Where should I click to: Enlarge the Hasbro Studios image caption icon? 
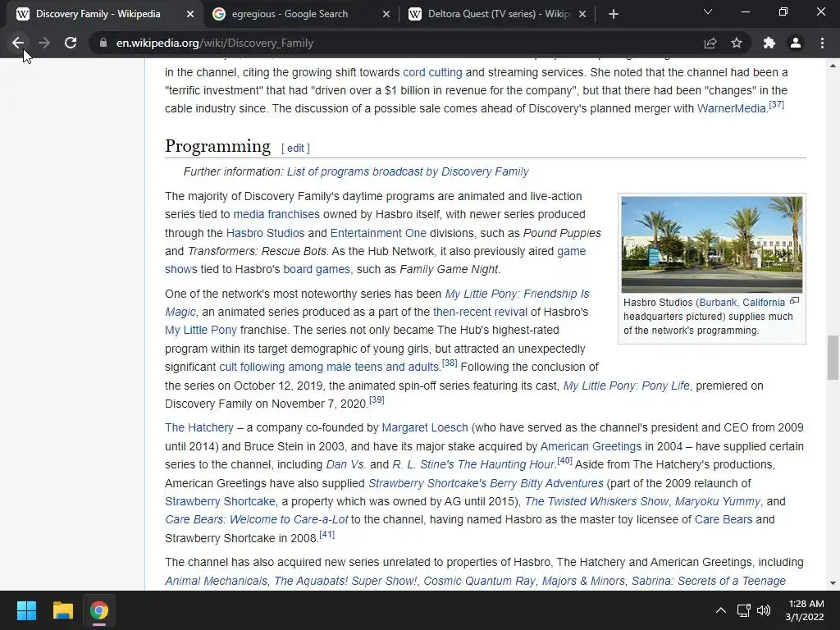click(x=794, y=301)
